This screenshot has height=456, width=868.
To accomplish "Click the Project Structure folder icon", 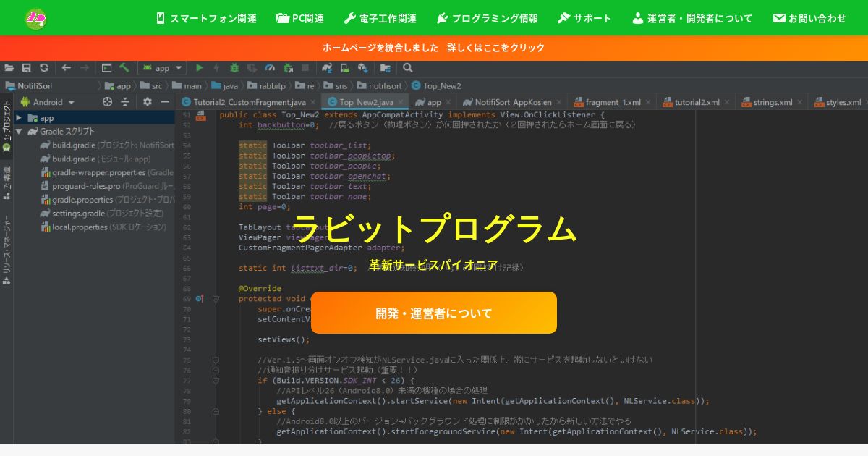I will [x=386, y=68].
